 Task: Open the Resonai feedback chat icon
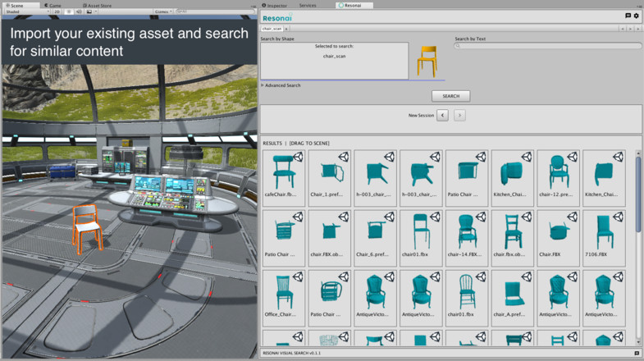click(628, 16)
